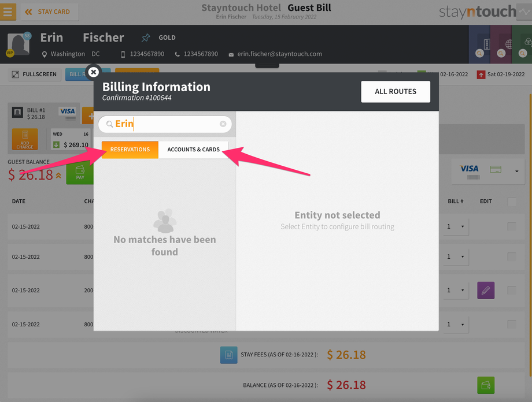Screen dimensions: 532x402
Task: Toggle the select-all checkbox in header
Action: tap(512, 202)
